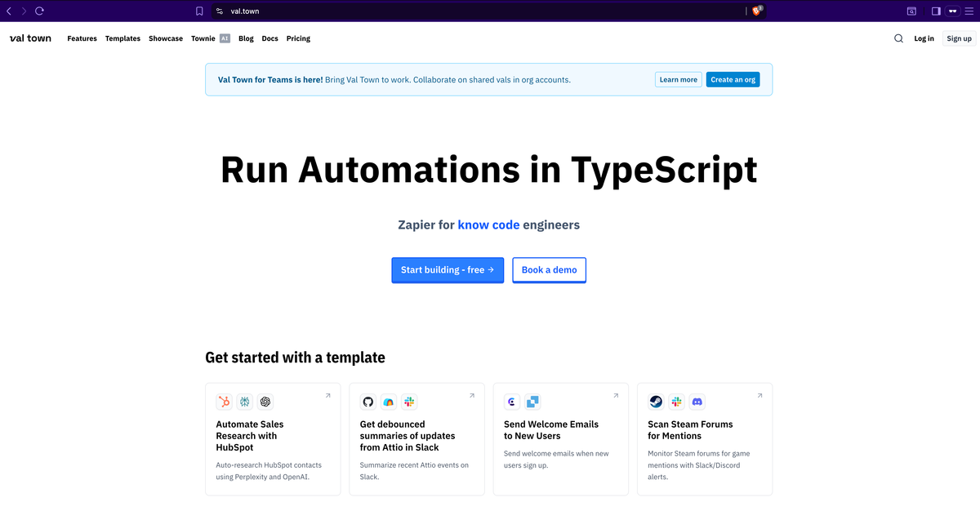980x511 pixels.
Task: Click the GitHub icon in Attio template
Action: (367, 402)
